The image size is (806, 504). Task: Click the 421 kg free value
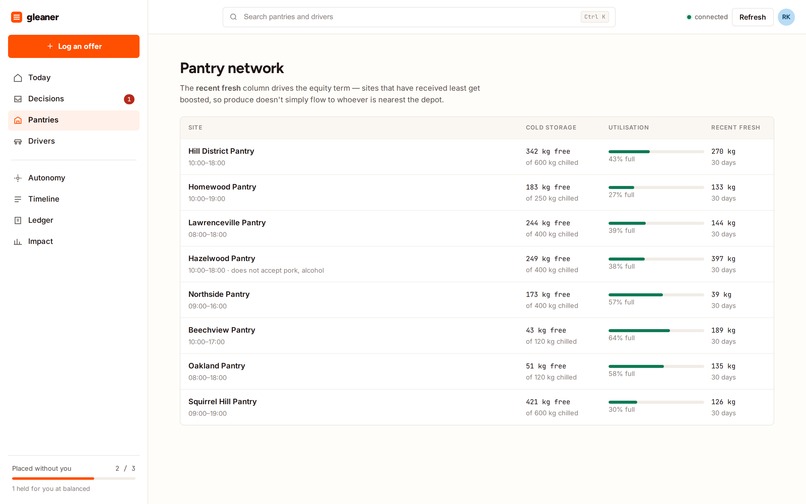(548, 402)
